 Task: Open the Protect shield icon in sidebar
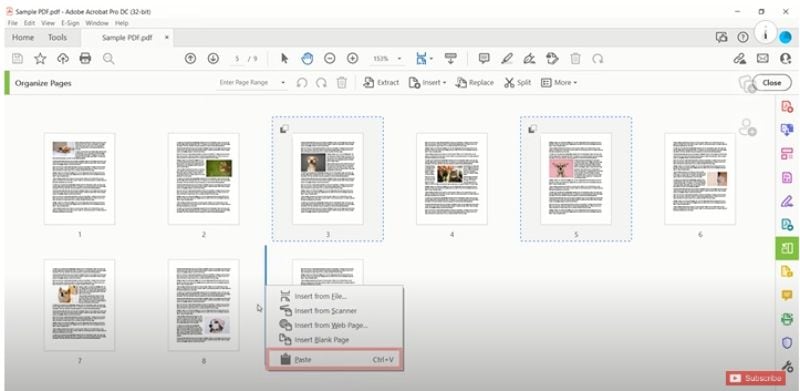787,344
